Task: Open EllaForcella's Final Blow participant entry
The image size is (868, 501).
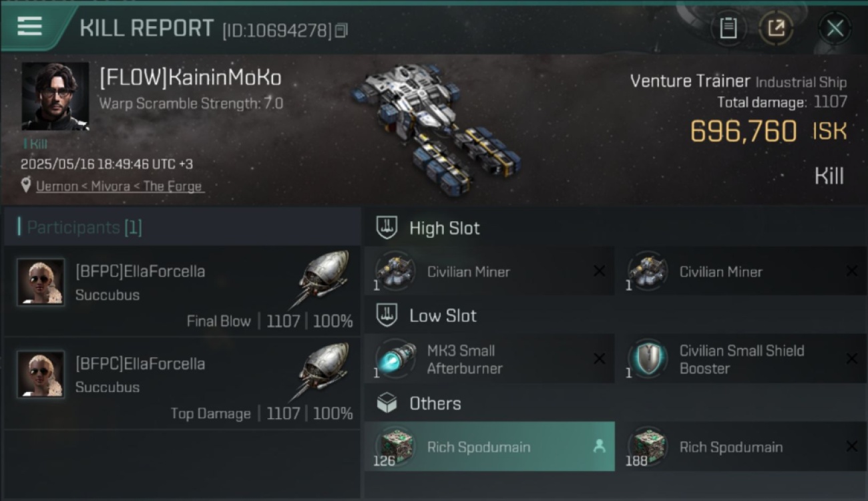Action: pyautogui.click(x=182, y=291)
